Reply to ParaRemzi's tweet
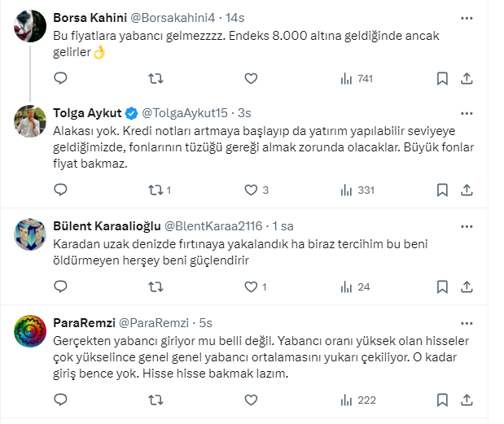504x424 pixels. point(60,400)
